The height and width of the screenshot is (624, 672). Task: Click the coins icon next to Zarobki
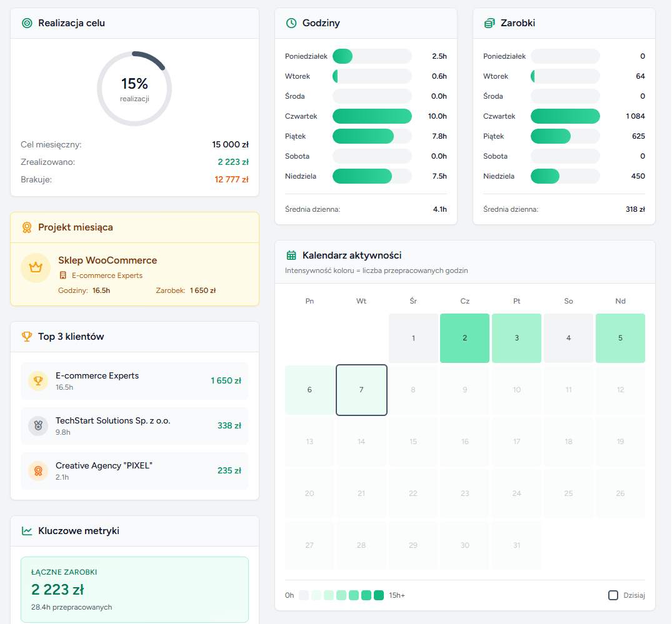[x=489, y=23]
